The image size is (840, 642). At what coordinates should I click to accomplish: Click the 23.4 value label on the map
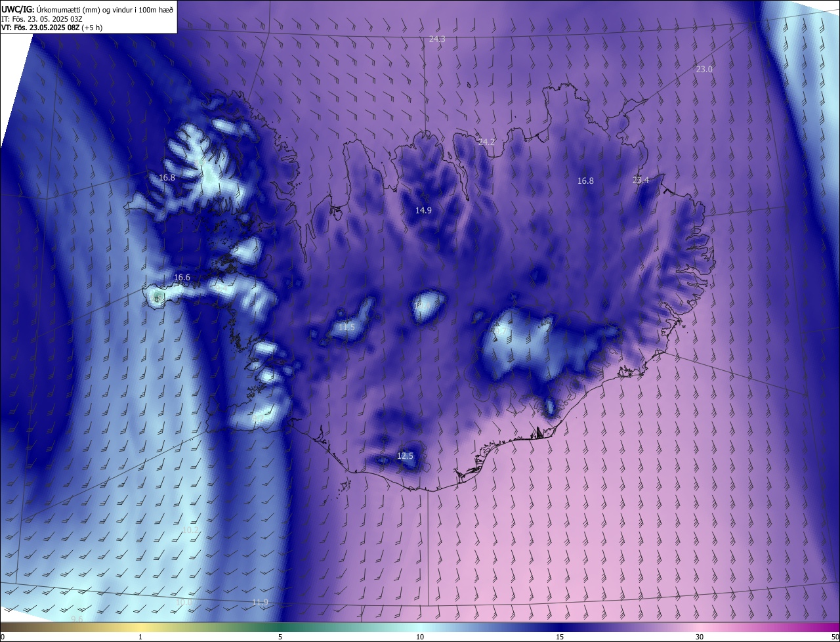pyautogui.click(x=640, y=181)
